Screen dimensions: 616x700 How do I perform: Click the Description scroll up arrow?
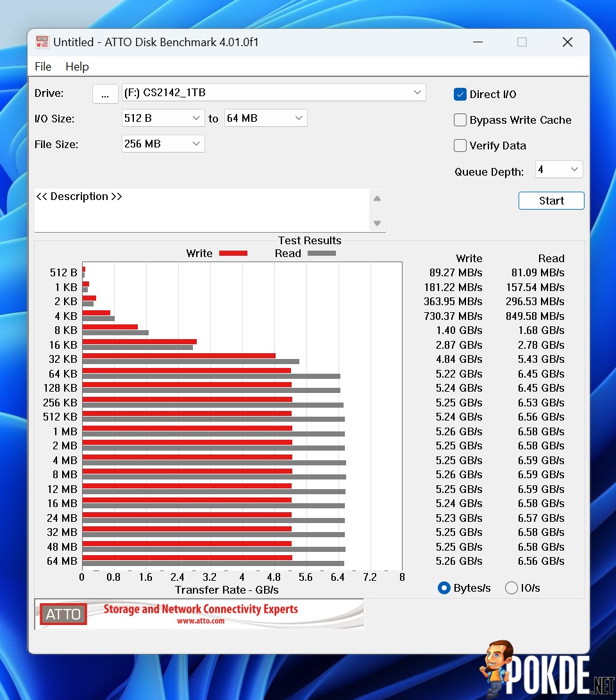pyautogui.click(x=377, y=199)
